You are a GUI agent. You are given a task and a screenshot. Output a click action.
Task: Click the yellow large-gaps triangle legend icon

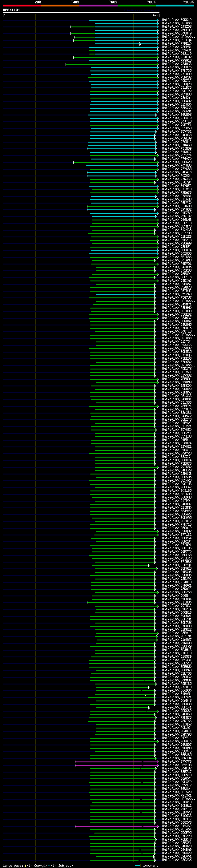coord(25,865)
